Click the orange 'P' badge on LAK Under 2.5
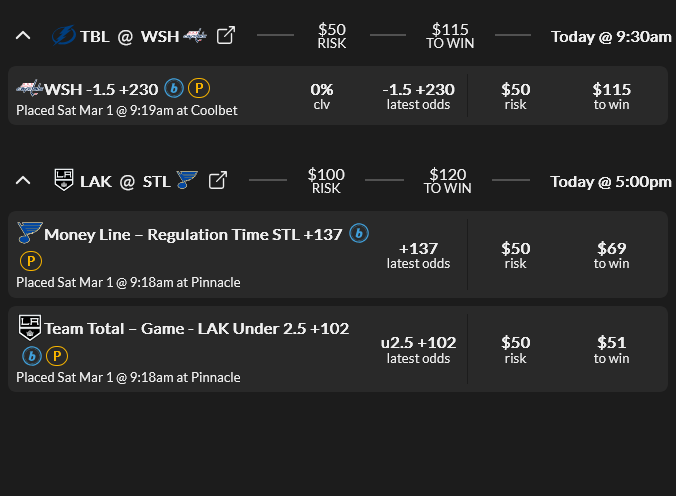Viewport: 676px width, 496px height. coord(57,355)
